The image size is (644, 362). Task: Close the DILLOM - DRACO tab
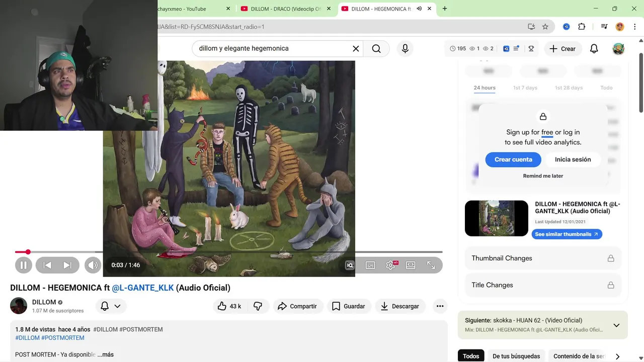329,9
